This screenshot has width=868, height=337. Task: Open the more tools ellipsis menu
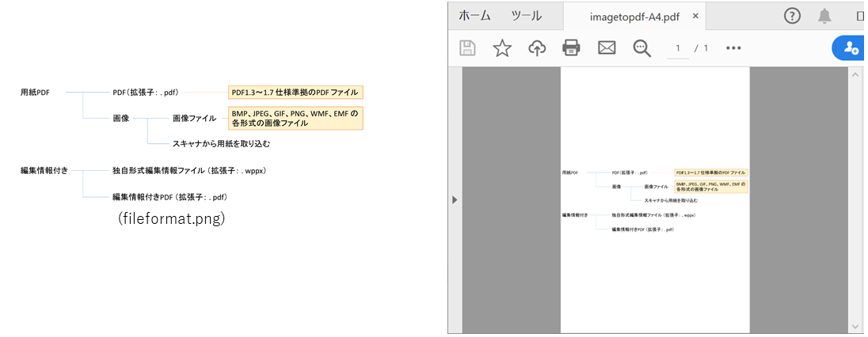pos(733,48)
